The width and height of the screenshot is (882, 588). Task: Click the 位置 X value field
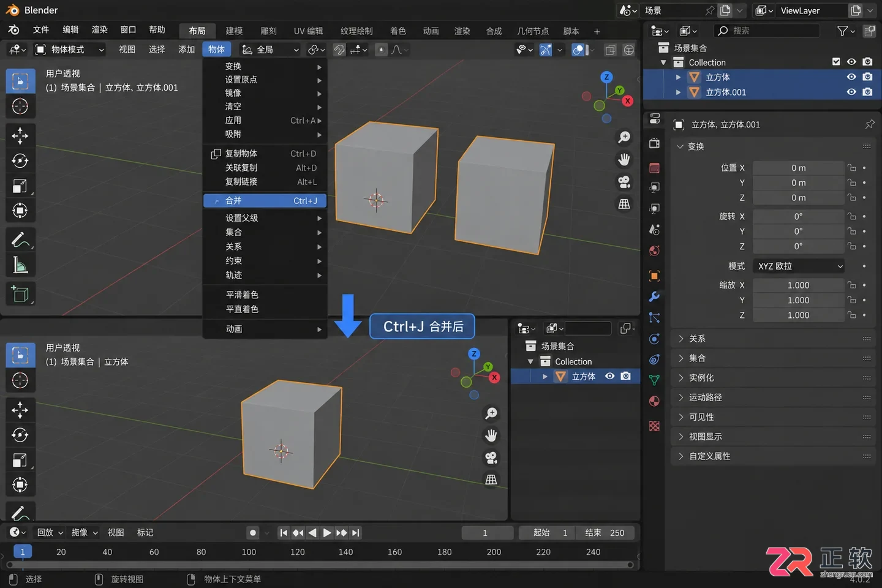pos(799,168)
